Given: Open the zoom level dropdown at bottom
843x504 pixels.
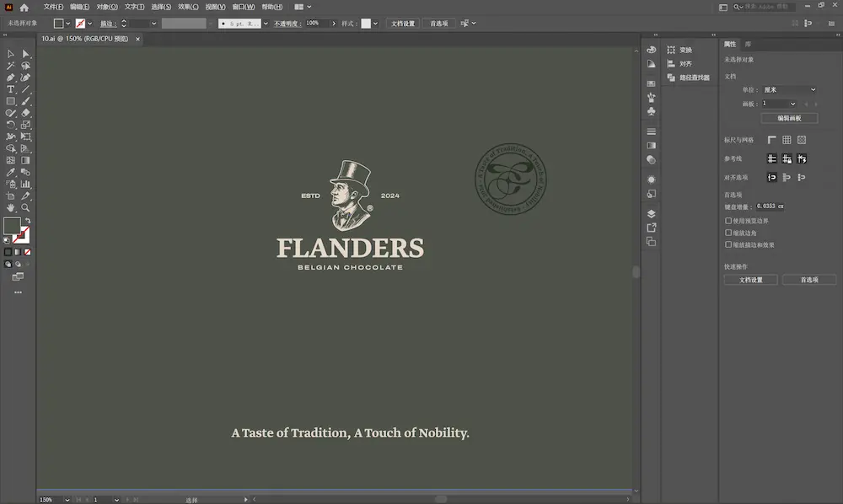Looking at the screenshot, I should click(67, 500).
